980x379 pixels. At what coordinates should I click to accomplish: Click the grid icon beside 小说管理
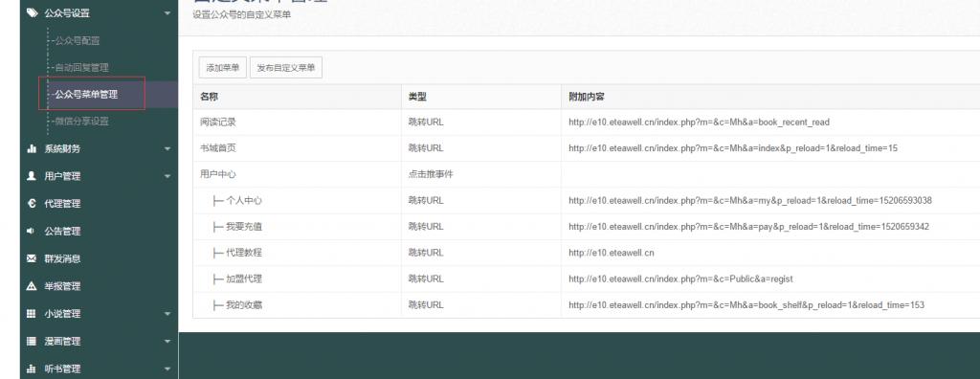32,313
